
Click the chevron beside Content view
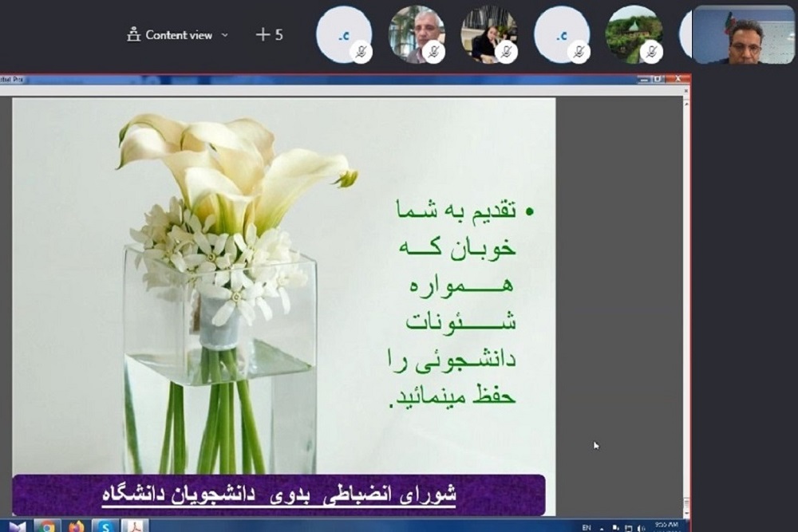[x=224, y=35]
